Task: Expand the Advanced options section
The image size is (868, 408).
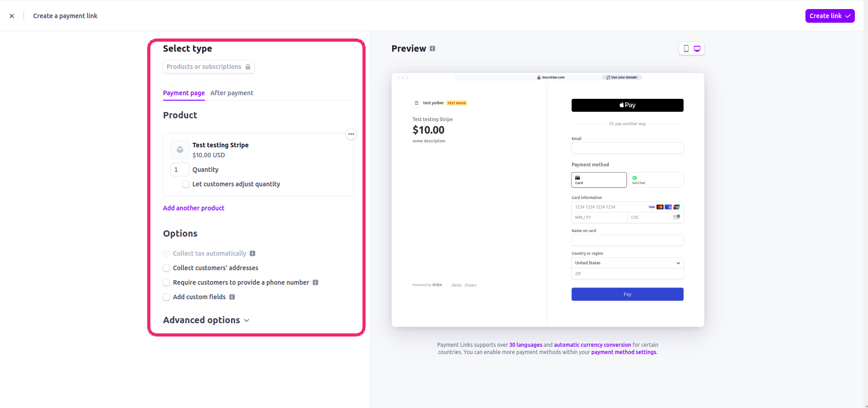Action: click(x=206, y=320)
